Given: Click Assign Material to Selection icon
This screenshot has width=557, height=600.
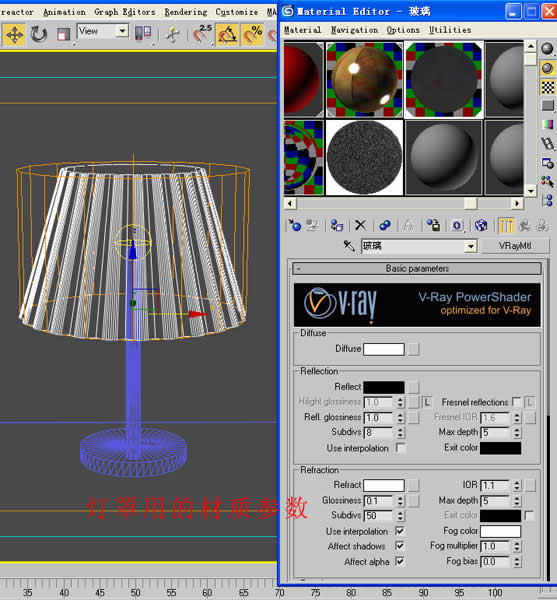Looking at the screenshot, I should pyautogui.click(x=337, y=225).
